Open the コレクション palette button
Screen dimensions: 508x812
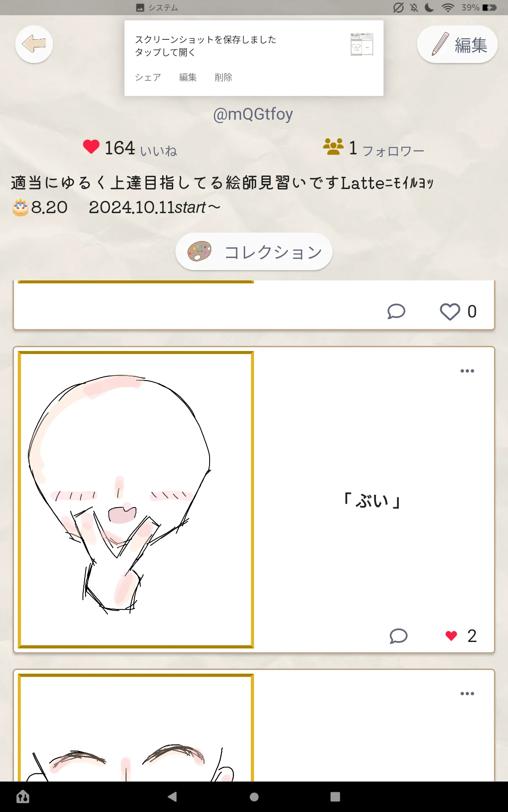pos(254,252)
